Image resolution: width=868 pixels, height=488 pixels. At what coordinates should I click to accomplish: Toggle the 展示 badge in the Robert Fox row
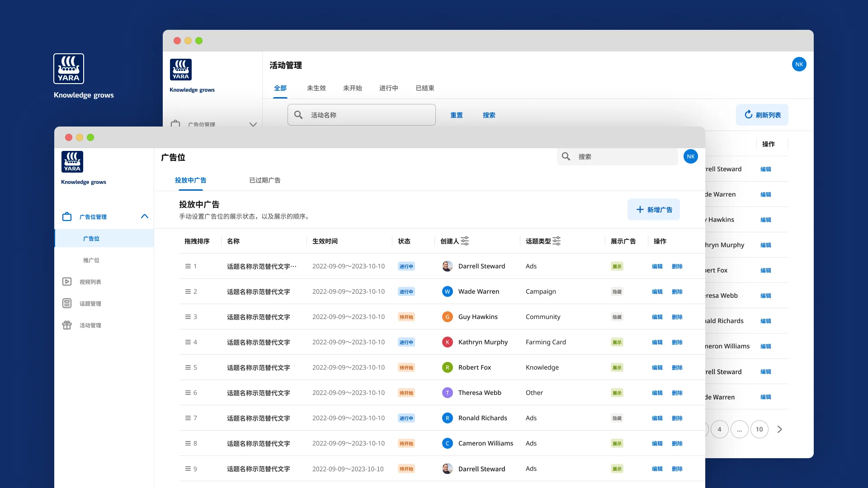click(617, 367)
